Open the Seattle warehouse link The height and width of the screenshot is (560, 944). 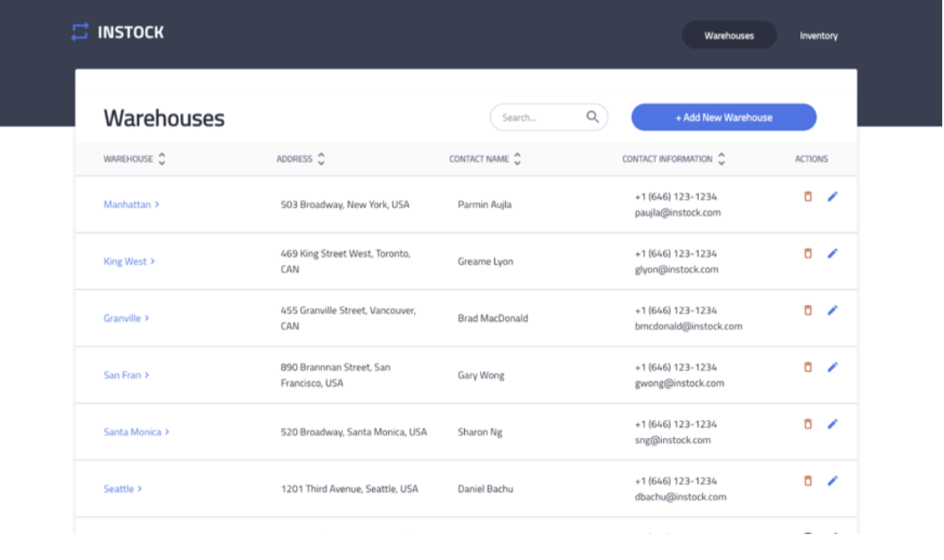120,490
